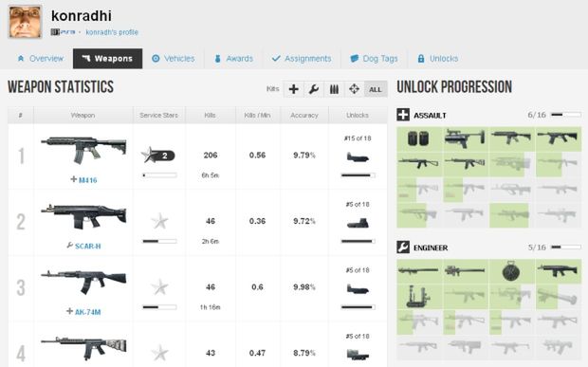Select the Assault ammo box unlock
Viewport: 588px width, 367px height.
[419, 139]
